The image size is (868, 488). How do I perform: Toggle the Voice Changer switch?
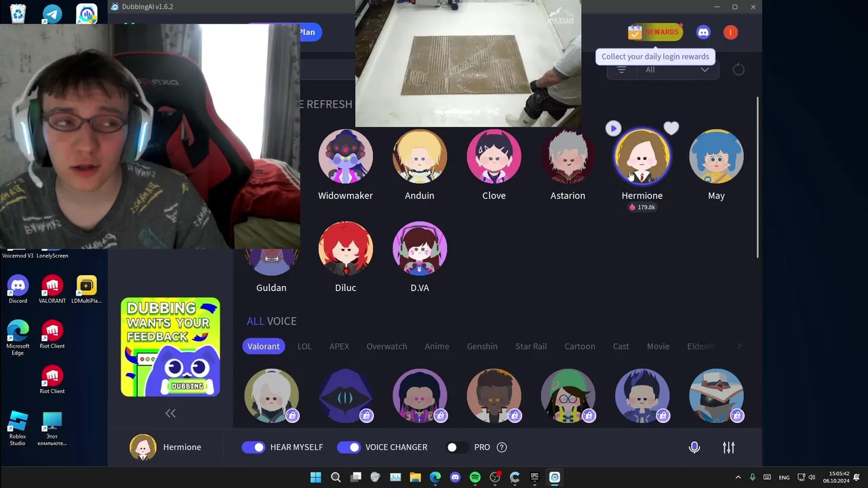[x=349, y=447]
